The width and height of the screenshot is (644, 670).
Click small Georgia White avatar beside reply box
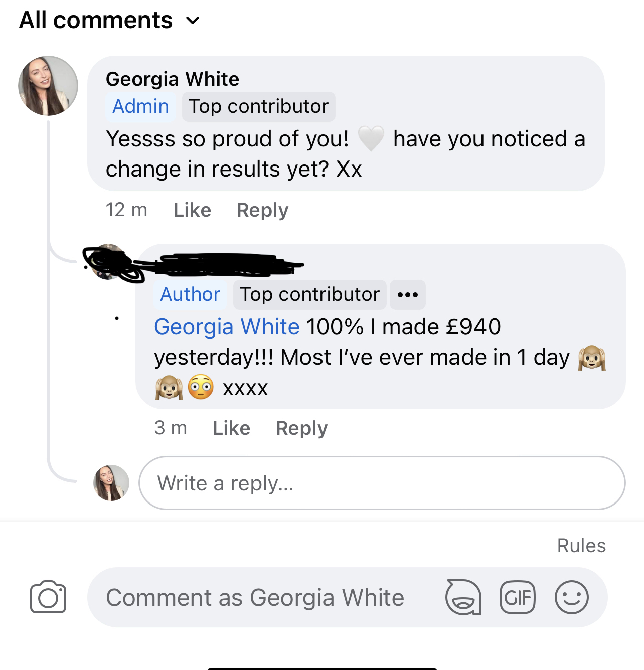(111, 483)
